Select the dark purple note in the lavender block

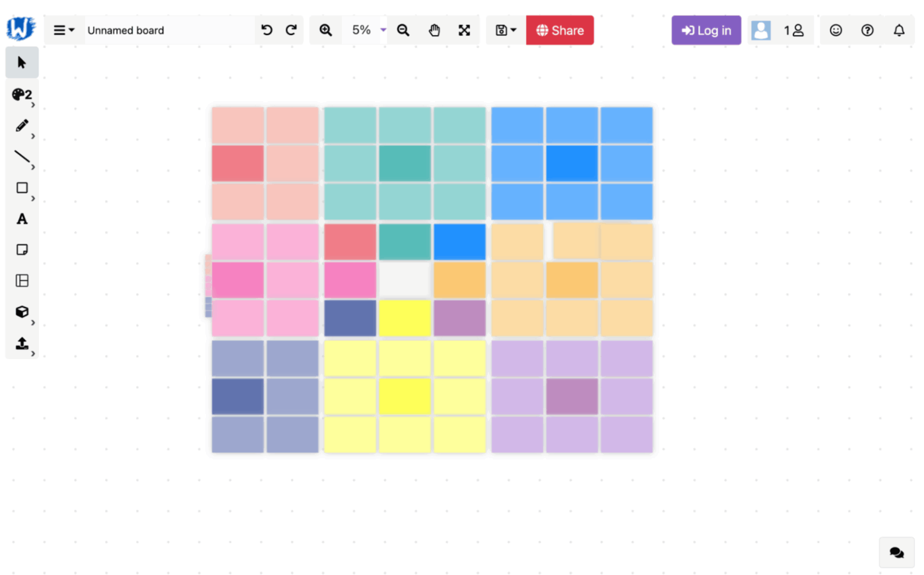click(572, 396)
